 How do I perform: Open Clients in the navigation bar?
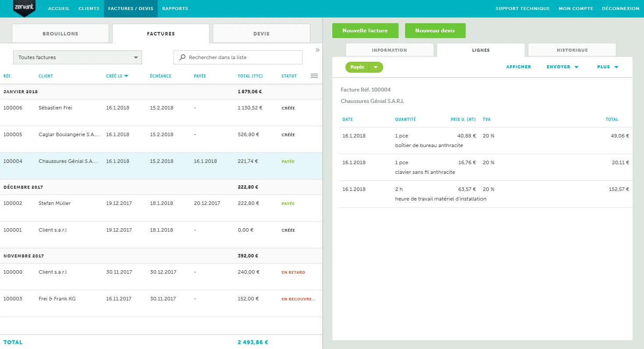[x=89, y=9]
